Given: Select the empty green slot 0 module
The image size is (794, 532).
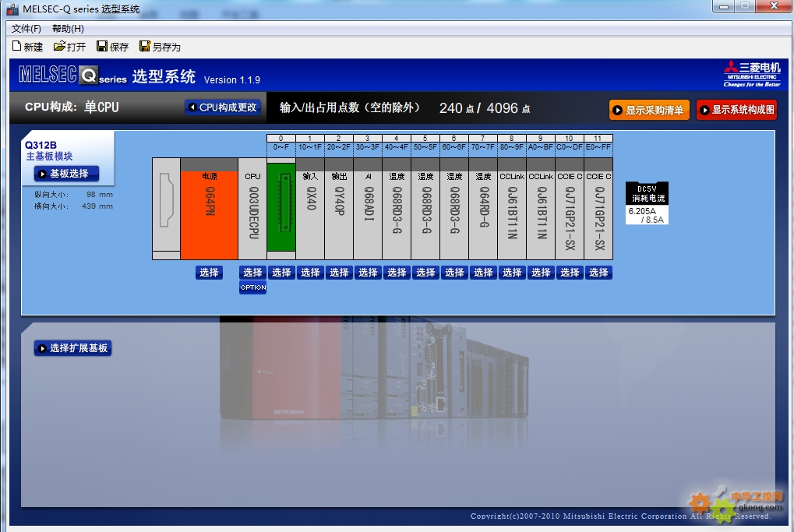Looking at the screenshot, I should [x=281, y=207].
